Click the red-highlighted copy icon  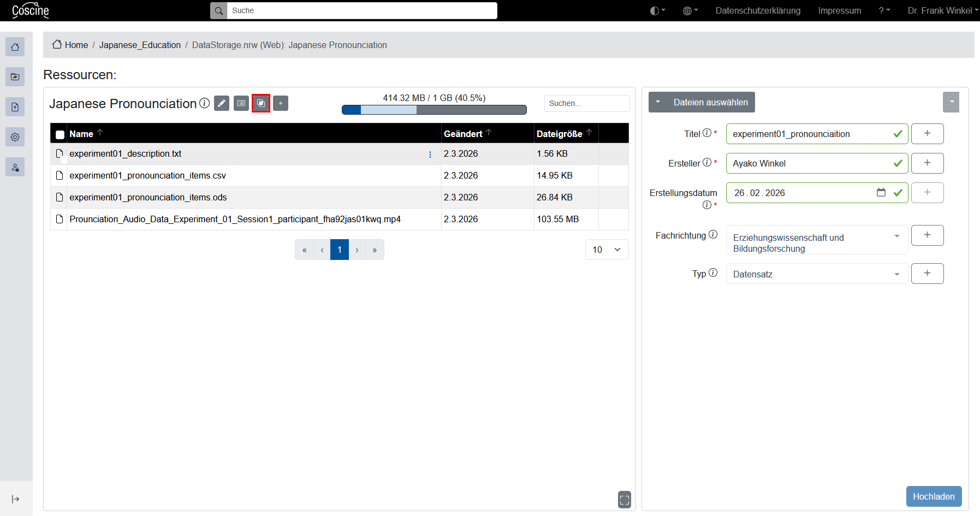(261, 103)
